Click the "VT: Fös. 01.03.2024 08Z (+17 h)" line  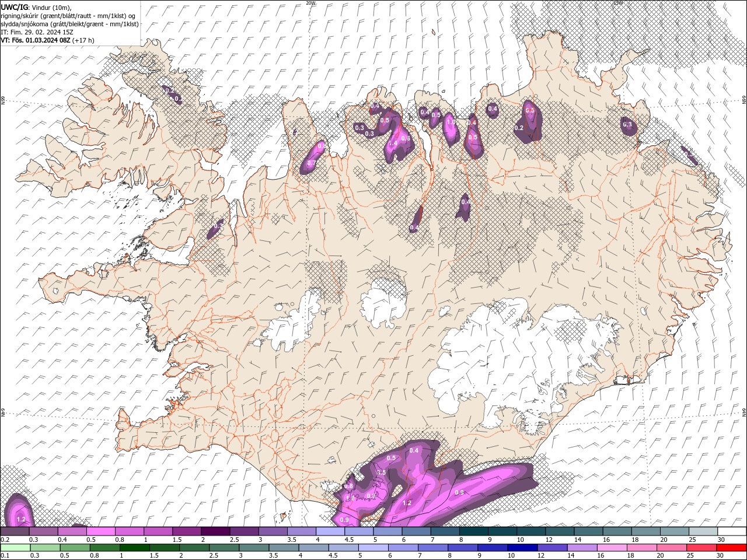(x=47, y=40)
